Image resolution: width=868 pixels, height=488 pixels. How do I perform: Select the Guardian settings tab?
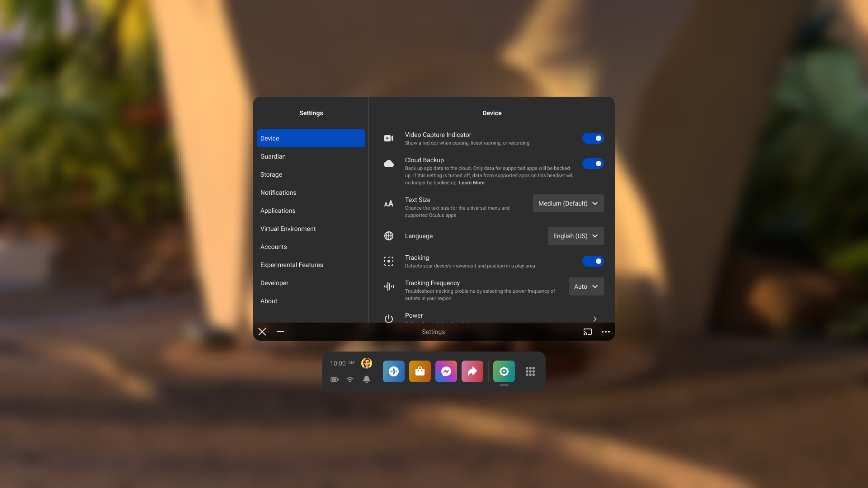click(311, 156)
